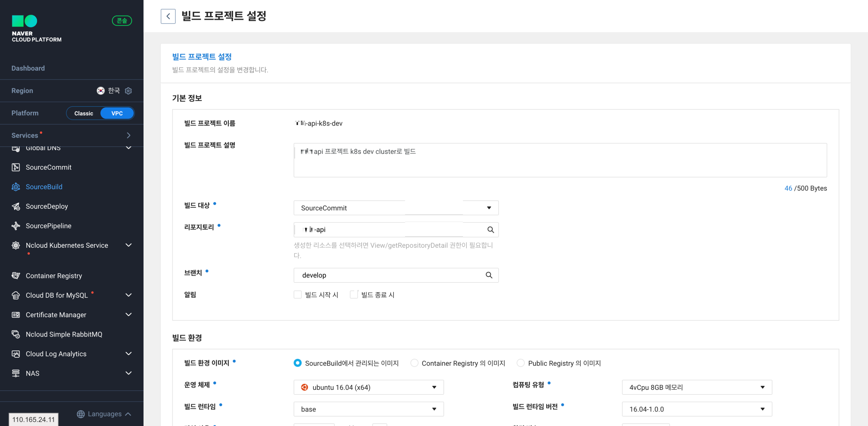Click the Ncloud Simple RabbitMQ icon
Screen dimensions: 868x426
[16, 334]
